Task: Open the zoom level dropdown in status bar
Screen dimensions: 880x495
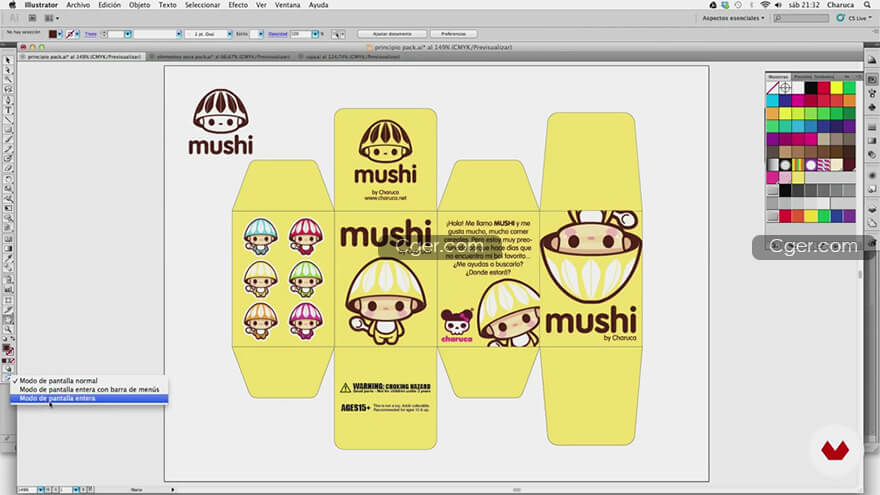Action: pyautogui.click(x=40, y=490)
